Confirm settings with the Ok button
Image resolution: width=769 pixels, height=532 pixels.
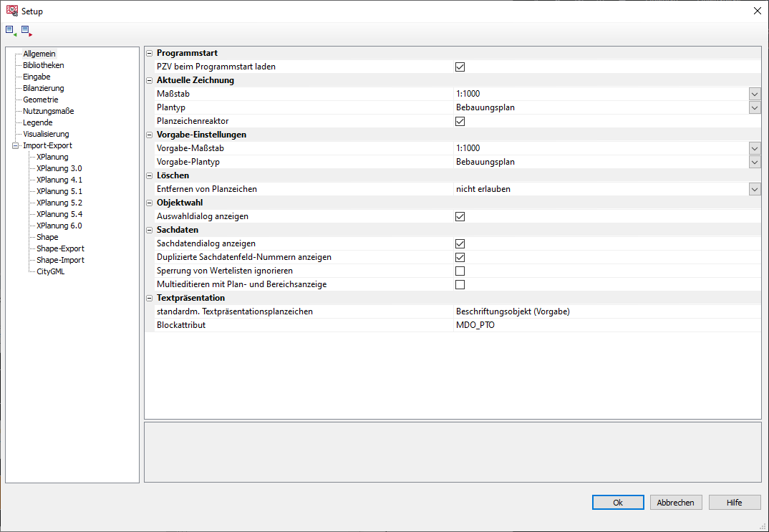618,503
